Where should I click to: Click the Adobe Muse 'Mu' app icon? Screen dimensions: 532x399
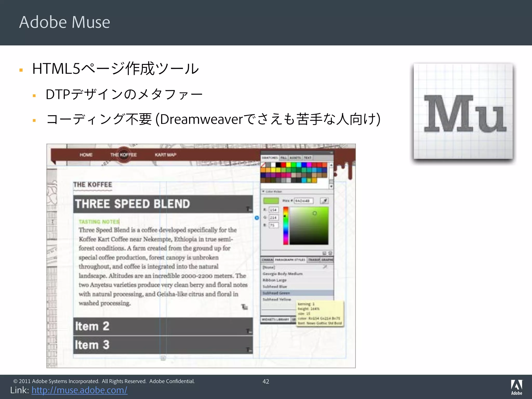pyautogui.click(x=463, y=111)
